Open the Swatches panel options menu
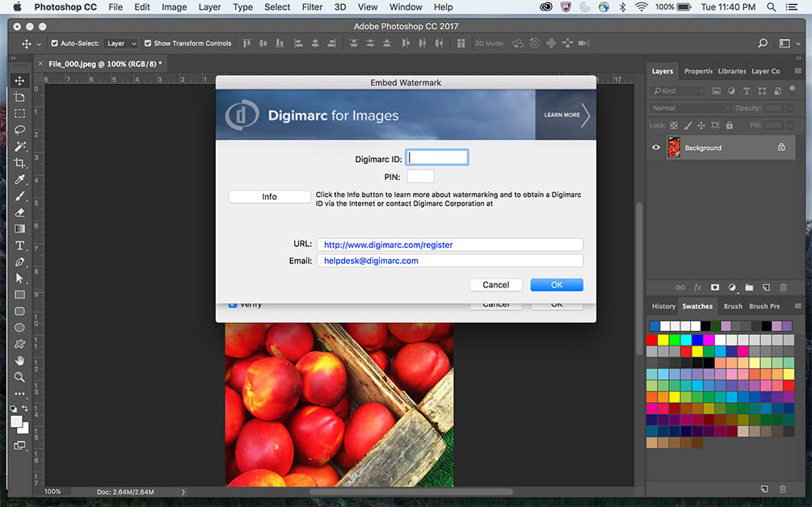The height and width of the screenshot is (507, 812). [x=798, y=306]
